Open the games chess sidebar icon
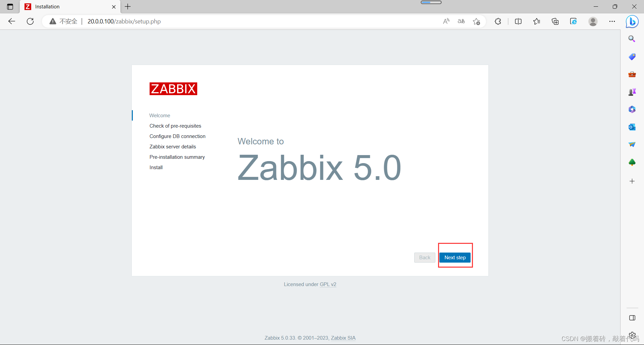 pos(632,92)
